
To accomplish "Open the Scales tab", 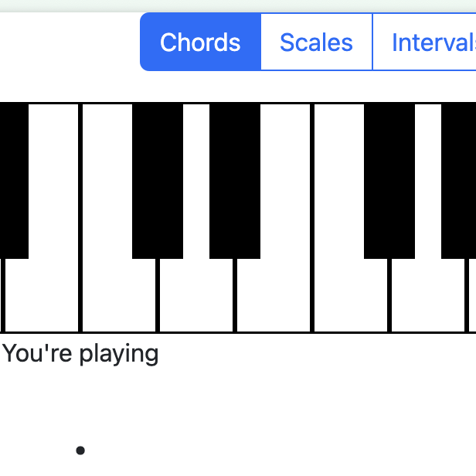I will point(316,42).
